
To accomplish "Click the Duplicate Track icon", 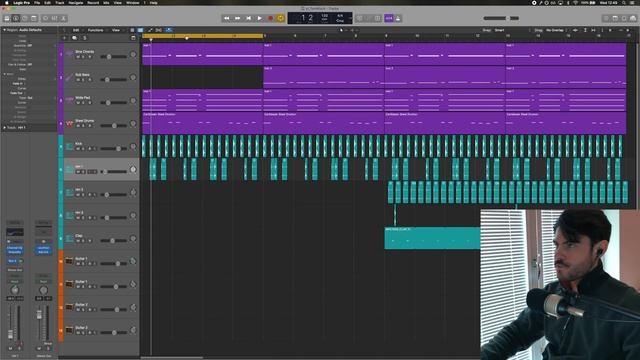I will coord(74,38).
